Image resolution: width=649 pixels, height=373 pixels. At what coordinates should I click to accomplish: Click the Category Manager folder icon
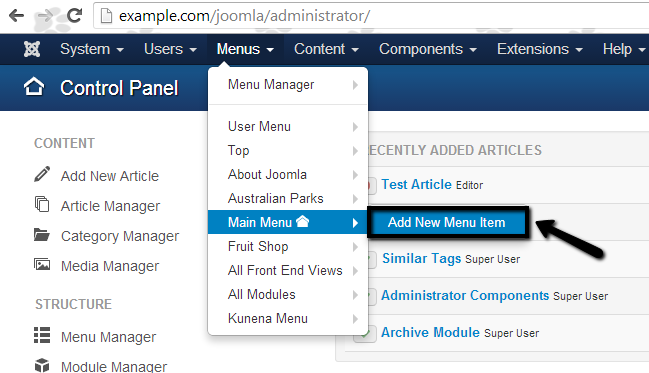pos(42,235)
